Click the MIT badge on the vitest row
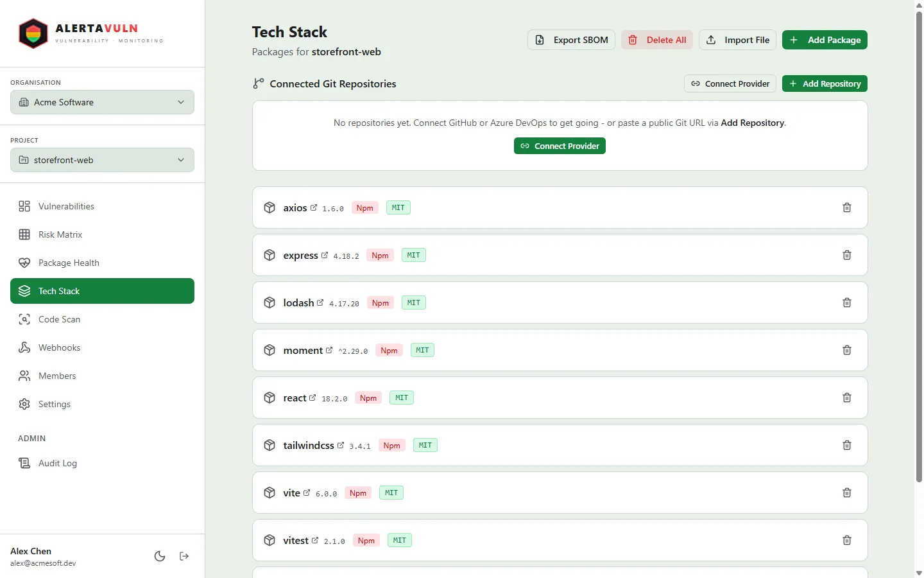 point(400,540)
